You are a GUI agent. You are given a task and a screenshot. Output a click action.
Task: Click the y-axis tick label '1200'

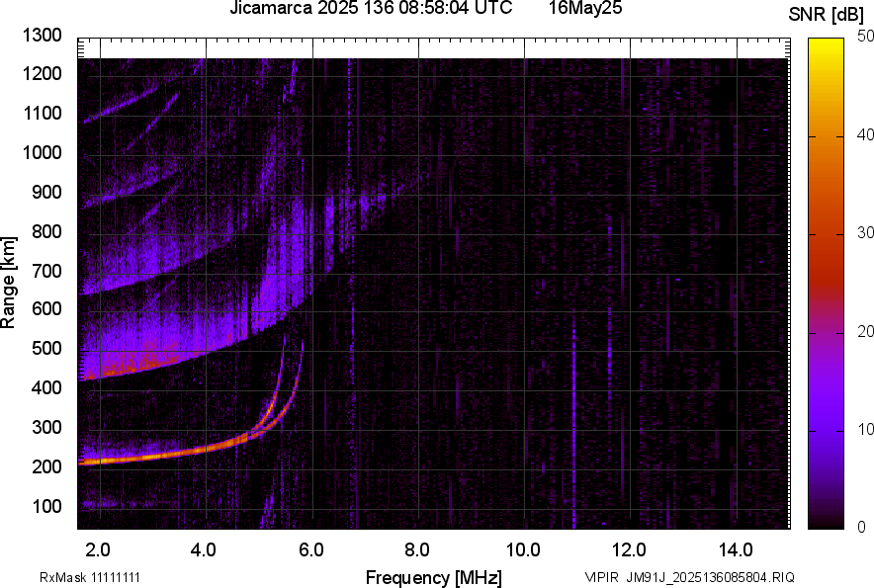point(42,73)
